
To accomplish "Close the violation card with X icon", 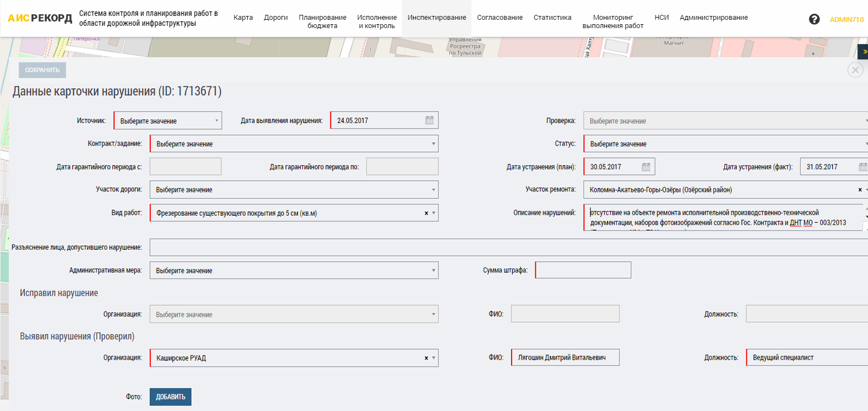I will 855,70.
